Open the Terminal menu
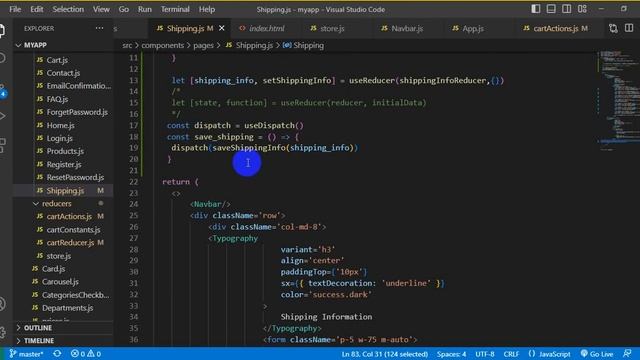Viewport: 640px width, 360px height. (x=175, y=9)
